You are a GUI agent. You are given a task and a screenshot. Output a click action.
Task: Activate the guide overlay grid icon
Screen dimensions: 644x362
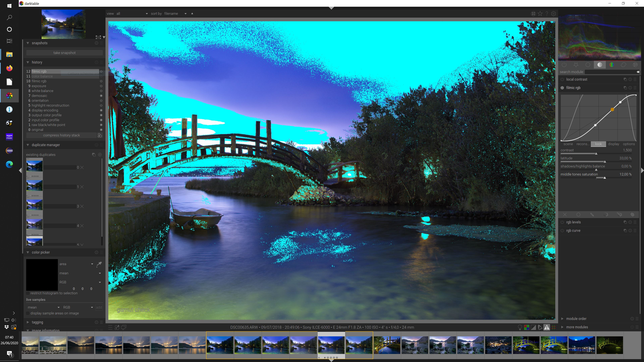click(553, 327)
